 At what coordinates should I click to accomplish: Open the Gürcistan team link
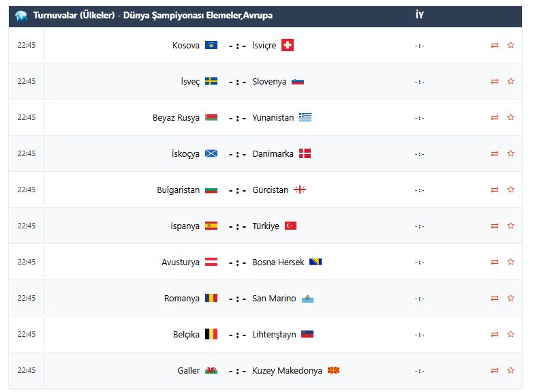tap(271, 190)
